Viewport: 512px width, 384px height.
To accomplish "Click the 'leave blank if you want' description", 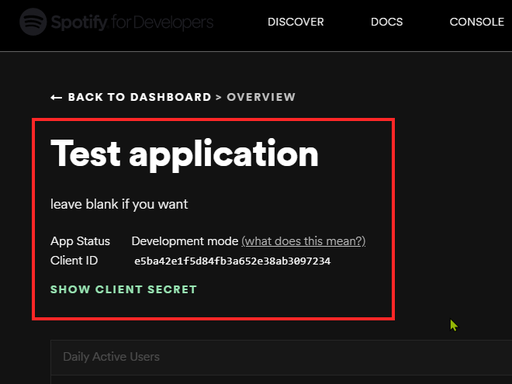I will pos(119,204).
